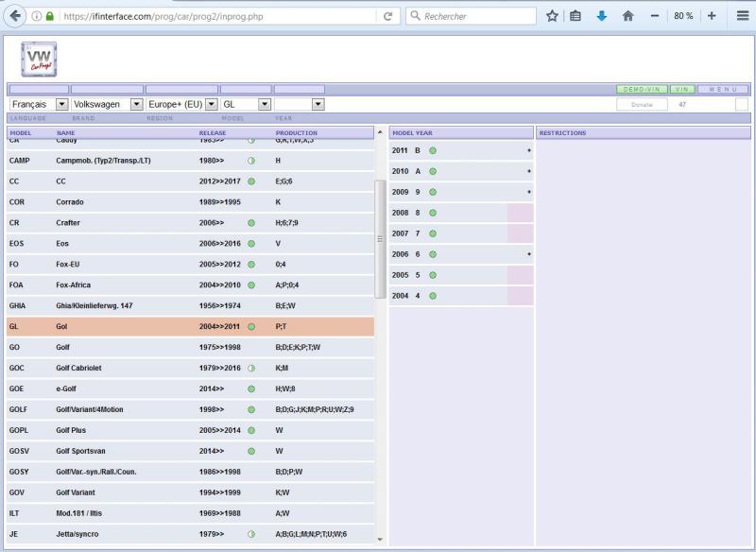Click the model list scrollbar thumb
This screenshot has height=552, width=756.
380,238
